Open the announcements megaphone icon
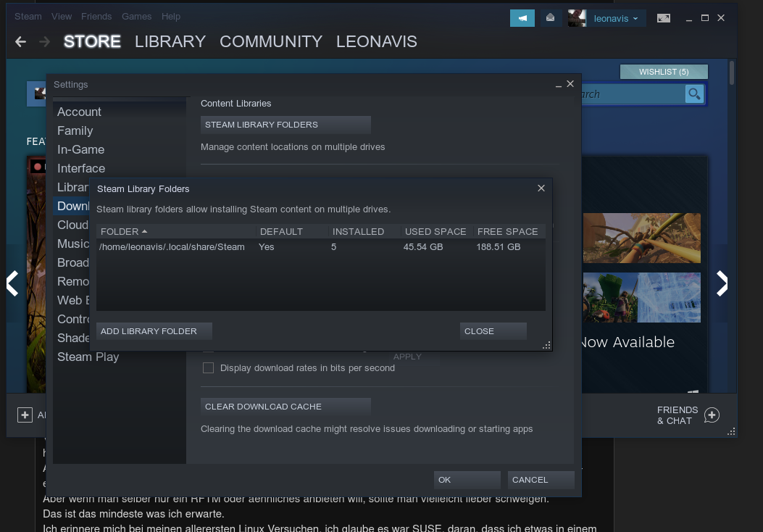 tap(522, 18)
